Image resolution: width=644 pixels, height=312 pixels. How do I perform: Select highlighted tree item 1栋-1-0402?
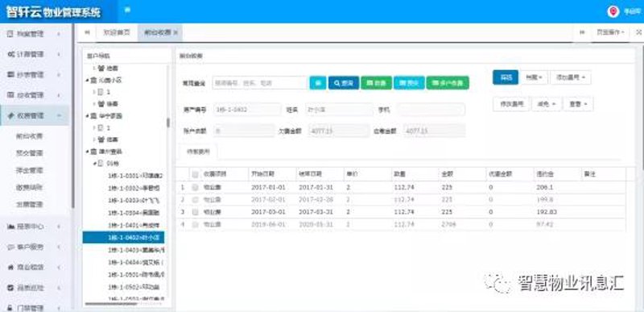coord(124,238)
